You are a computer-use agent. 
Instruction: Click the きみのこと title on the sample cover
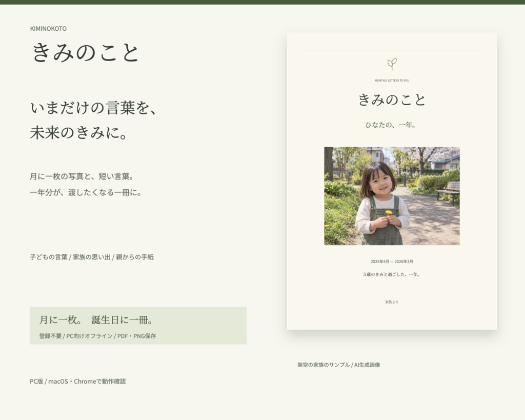(x=392, y=100)
